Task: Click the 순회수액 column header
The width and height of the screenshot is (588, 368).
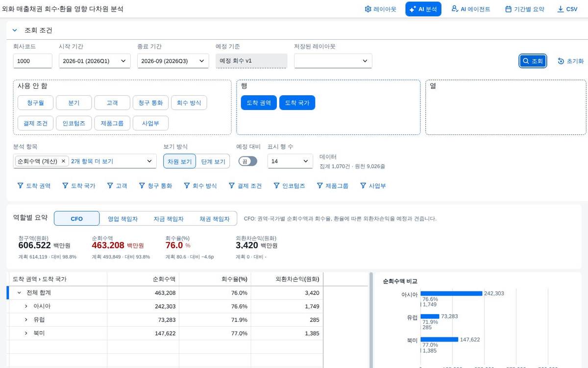Action: (143, 279)
